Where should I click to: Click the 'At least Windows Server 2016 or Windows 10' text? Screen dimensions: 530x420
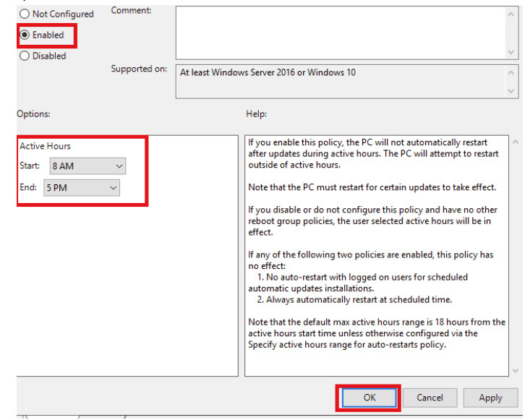click(x=268, y=72)
